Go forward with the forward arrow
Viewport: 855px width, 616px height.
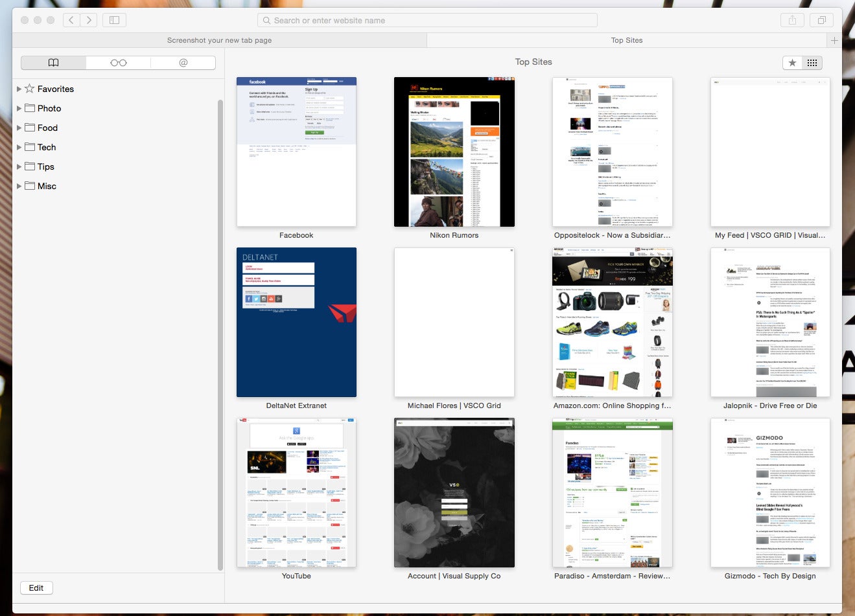89,20
